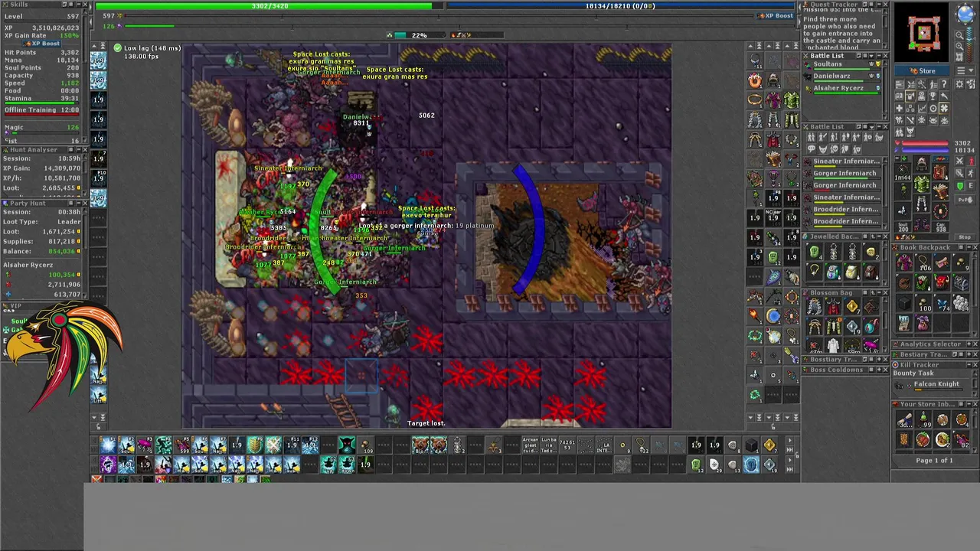Click the Hunt Analyser panel title

[34, 150]
